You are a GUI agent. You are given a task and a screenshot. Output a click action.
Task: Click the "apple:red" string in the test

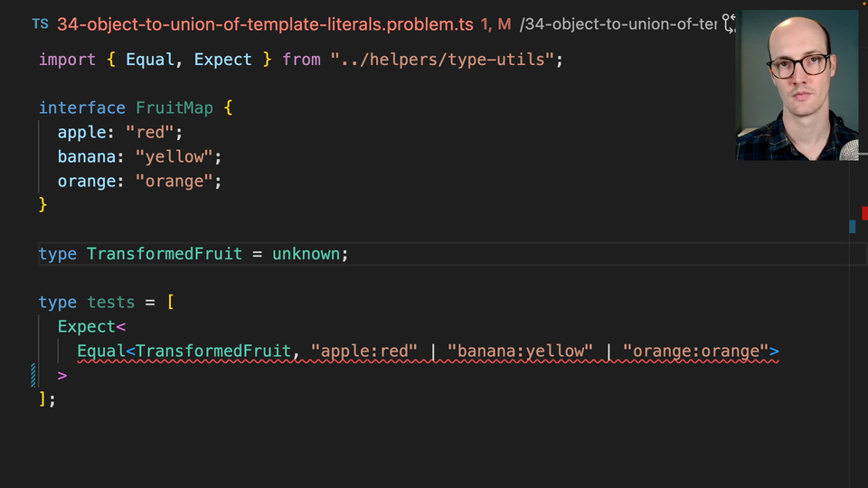click(363, 351)
